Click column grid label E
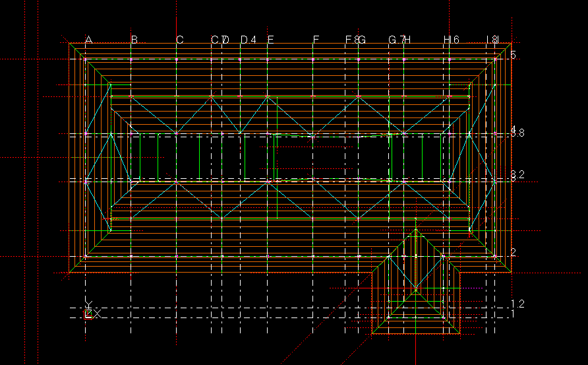Image resolution: width=588 pixels, height=365 pixels. click(270, 40)
